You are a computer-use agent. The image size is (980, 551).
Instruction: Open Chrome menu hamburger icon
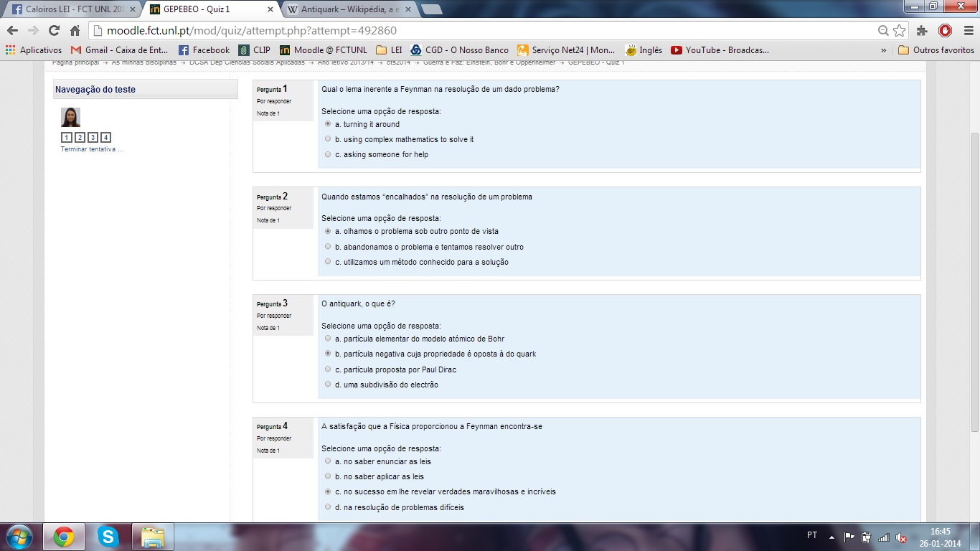pyautogui.click(x=966, y=31)
